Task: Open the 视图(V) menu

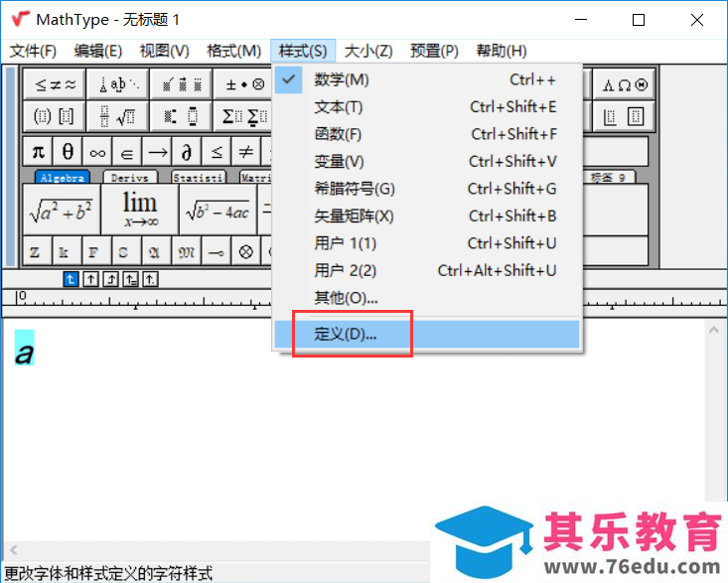Action: pyautogui.click(x=165, y=51)
